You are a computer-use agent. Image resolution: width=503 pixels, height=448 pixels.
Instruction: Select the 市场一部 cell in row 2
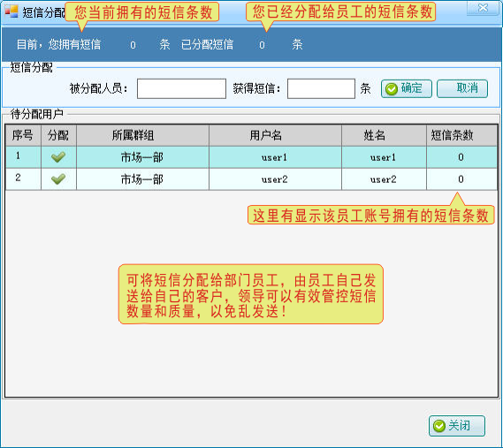pos(142,179)
